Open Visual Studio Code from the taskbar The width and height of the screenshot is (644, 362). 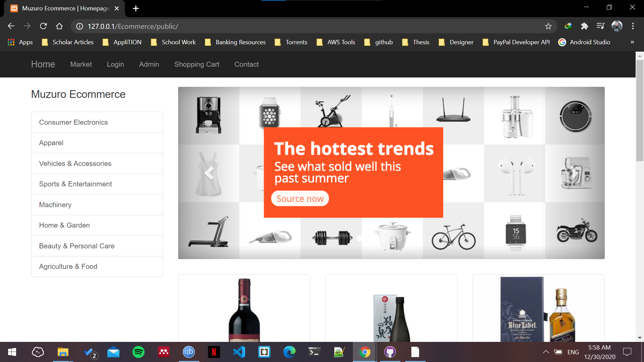tap(239, 352)
